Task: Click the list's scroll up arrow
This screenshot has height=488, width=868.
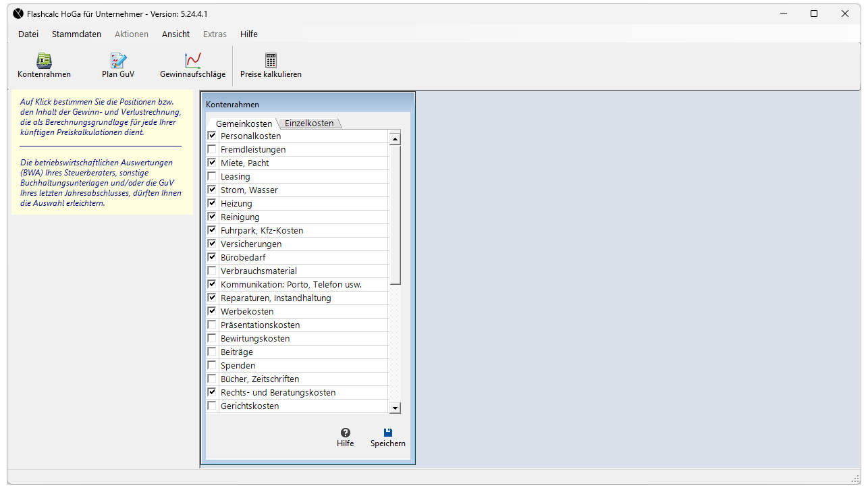Action: point(395,139)
